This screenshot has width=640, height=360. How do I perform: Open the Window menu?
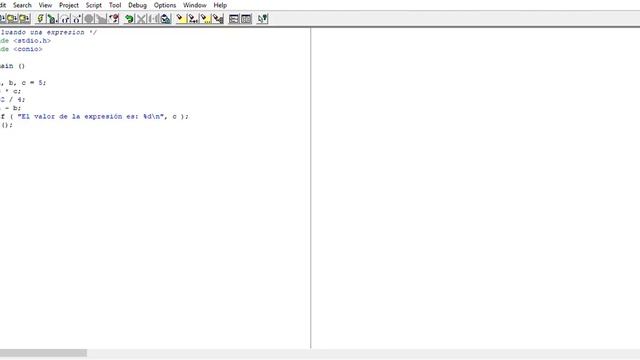click(194, 5)
